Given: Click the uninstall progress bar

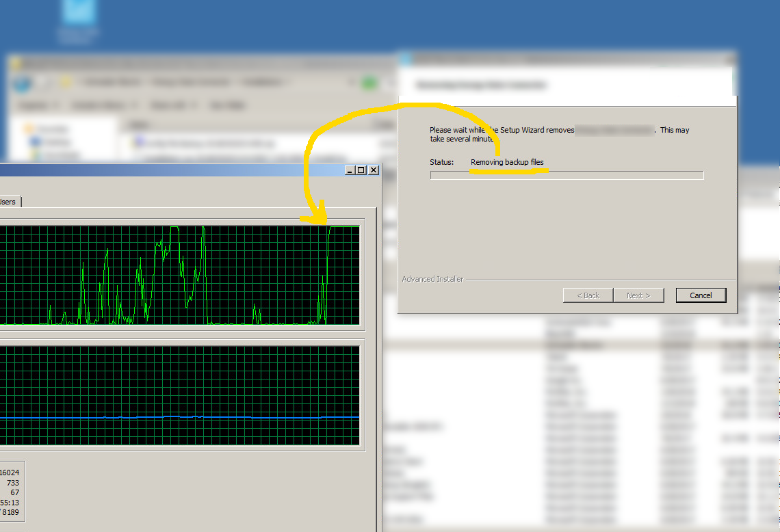Looking at the screenshot, I should (567, 176).
